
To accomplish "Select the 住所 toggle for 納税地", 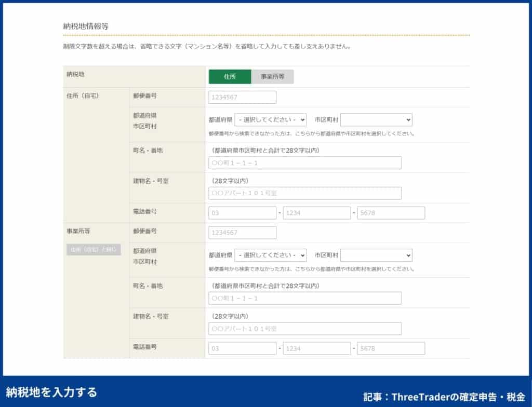I will [230, 77].
